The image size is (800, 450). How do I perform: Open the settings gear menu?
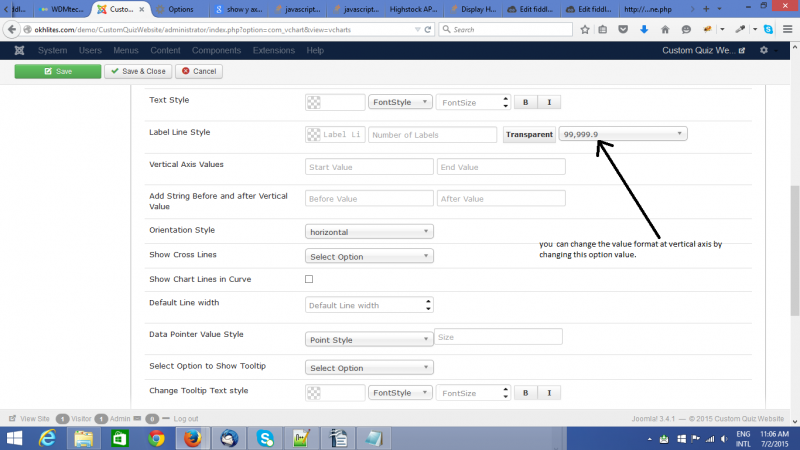click(765, 50)
